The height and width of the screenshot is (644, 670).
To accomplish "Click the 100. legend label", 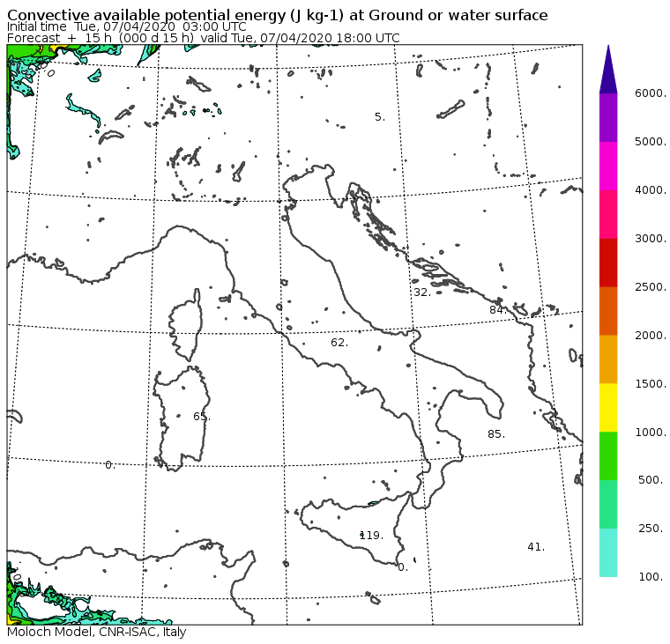I will coord(651,576).
